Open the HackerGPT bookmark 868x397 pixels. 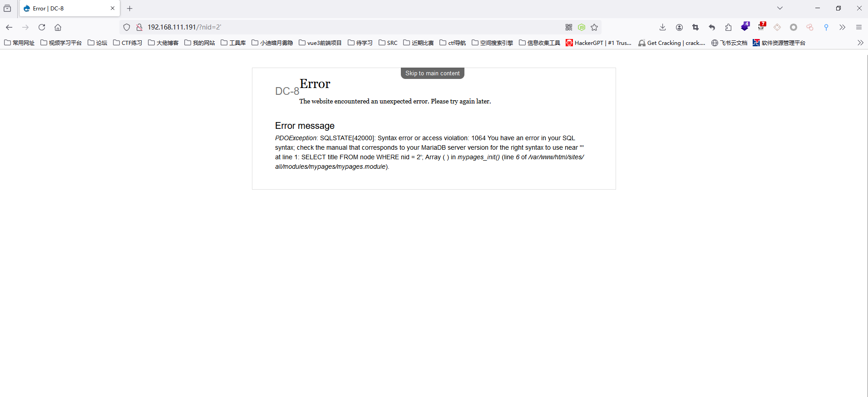click(598, 43)
